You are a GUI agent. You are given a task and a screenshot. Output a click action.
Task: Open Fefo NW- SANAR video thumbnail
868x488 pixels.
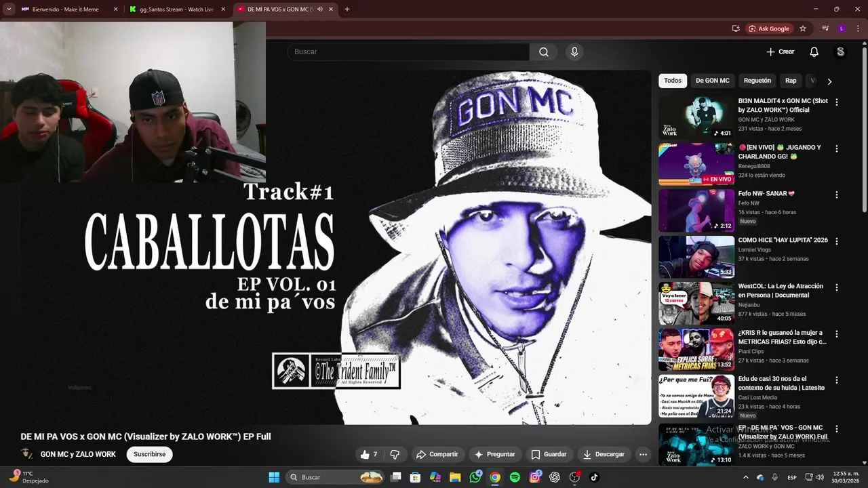coord(696,210)
